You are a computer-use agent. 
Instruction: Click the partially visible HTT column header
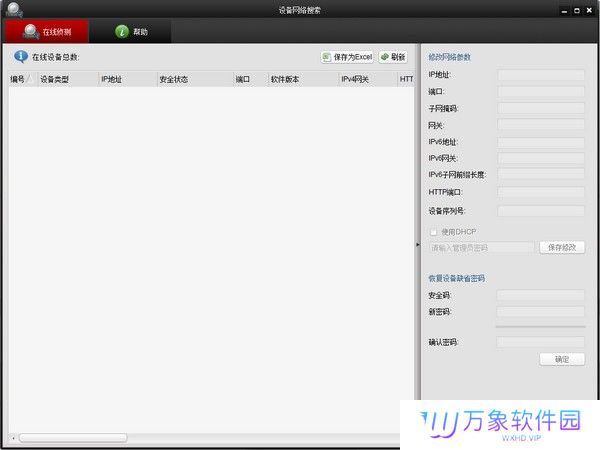coord(406,79)
